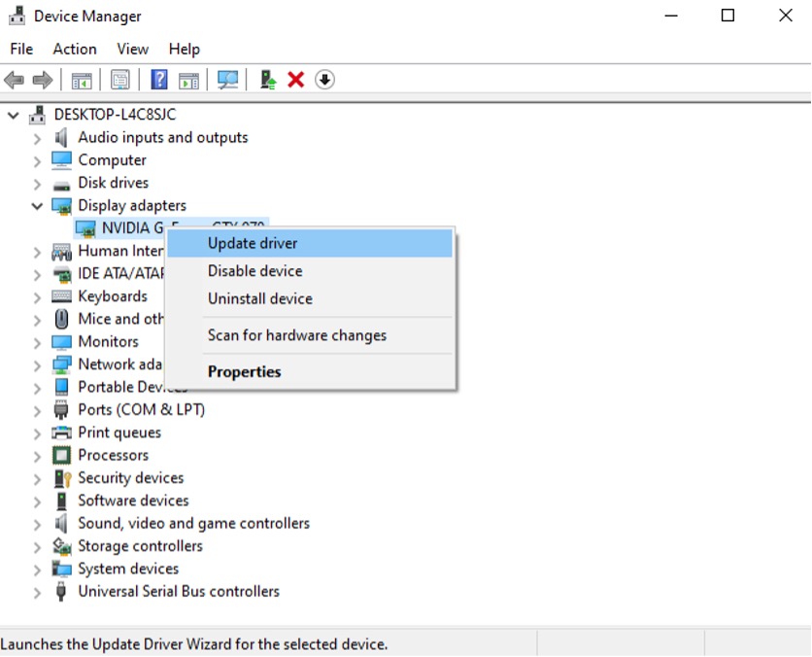Click the Back arrow in the toolbar
This screenshot has width=812, height=657.
pyautogui.click(x=14, y=80)
